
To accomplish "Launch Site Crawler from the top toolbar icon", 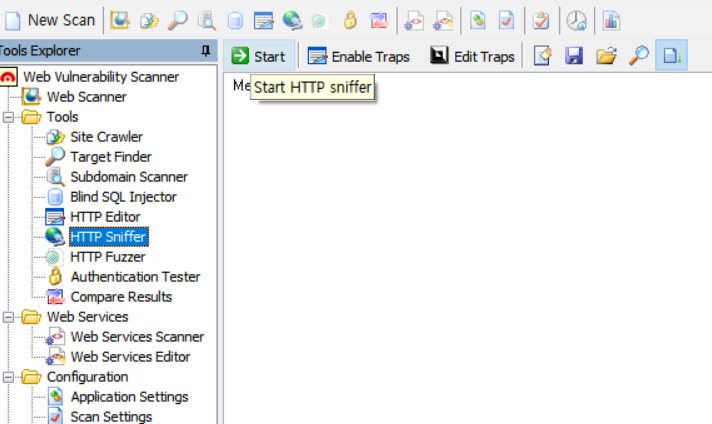I will coord(149,20).
